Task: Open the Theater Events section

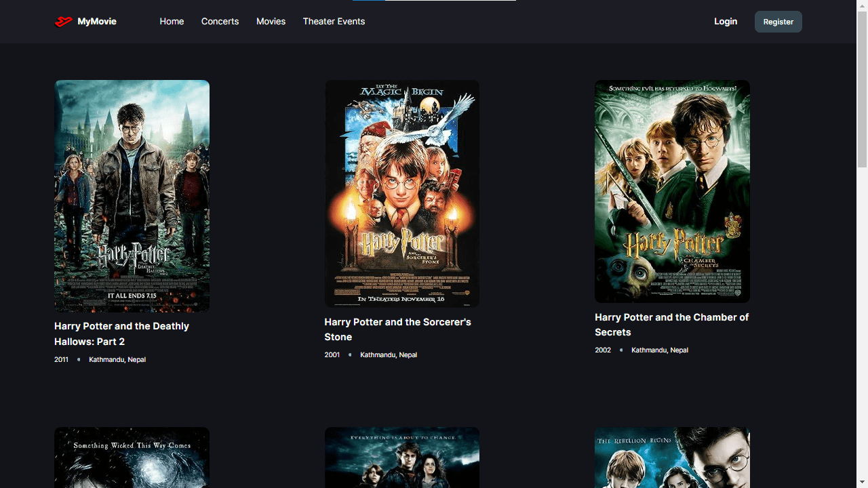Action: (x=334, y=21)
